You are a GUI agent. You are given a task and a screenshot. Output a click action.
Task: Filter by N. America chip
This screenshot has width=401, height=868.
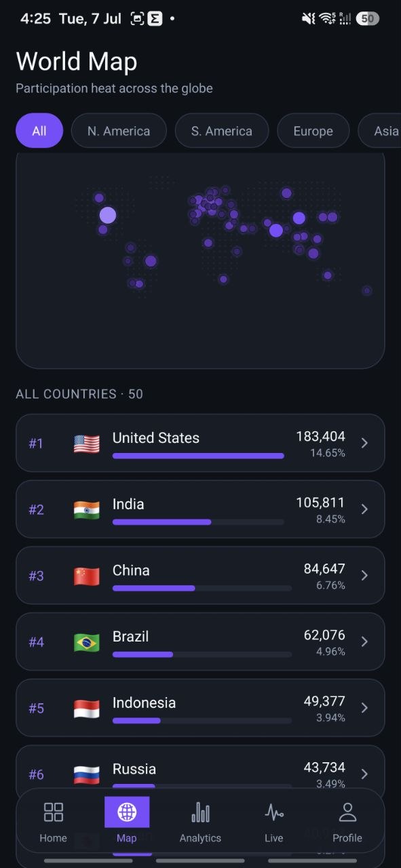tap(119, 131)
